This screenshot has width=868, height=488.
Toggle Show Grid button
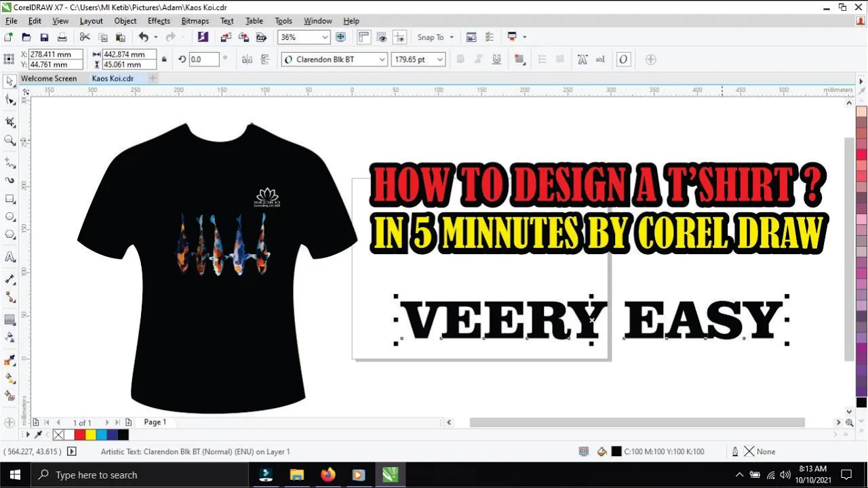382,37
